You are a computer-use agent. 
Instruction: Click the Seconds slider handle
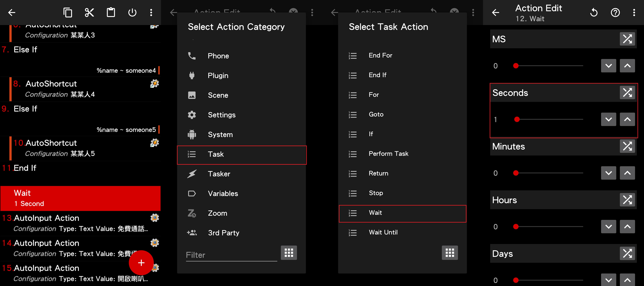click(x=517, y=119)
